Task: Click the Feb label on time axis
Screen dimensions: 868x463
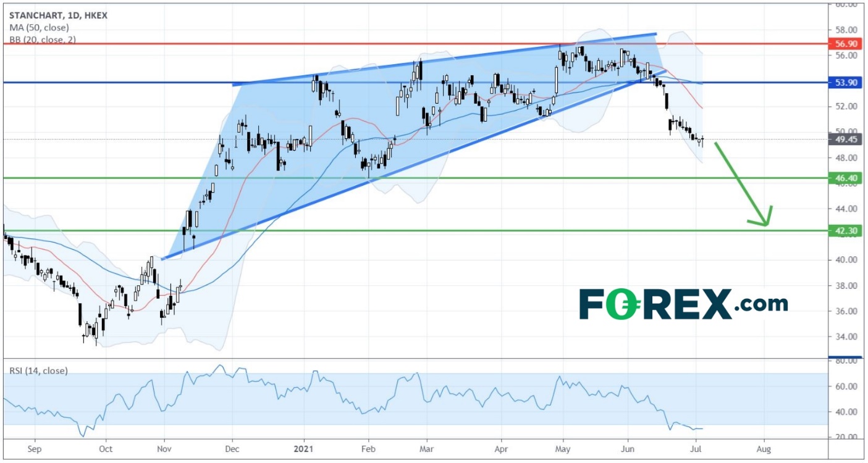Action: click(368, 448)
